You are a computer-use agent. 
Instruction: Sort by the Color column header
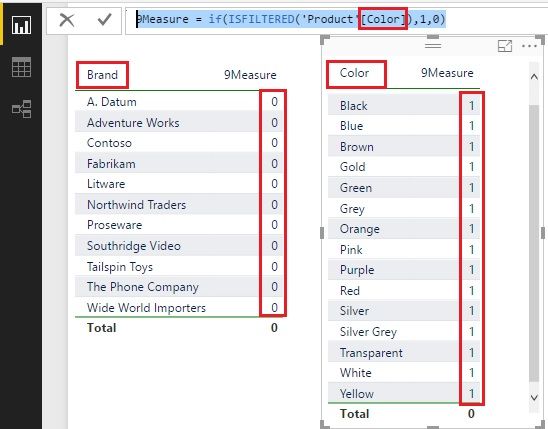(354, 73)
